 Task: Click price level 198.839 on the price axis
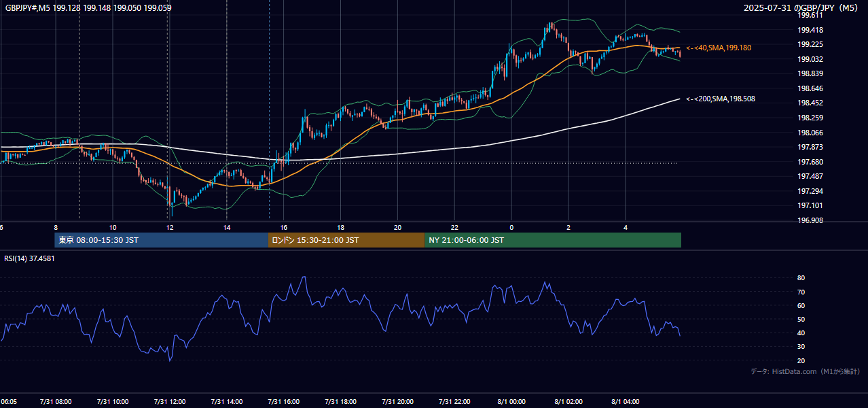[810, 73]
